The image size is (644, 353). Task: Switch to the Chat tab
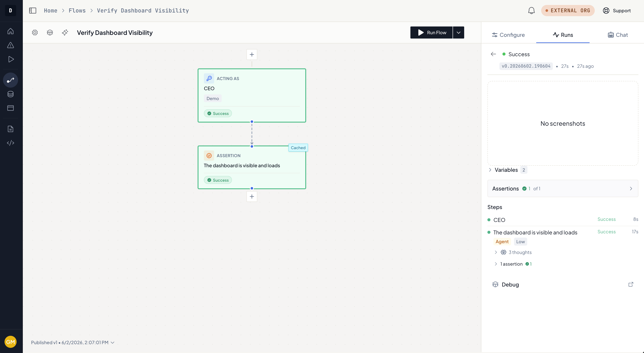(618, 35)
